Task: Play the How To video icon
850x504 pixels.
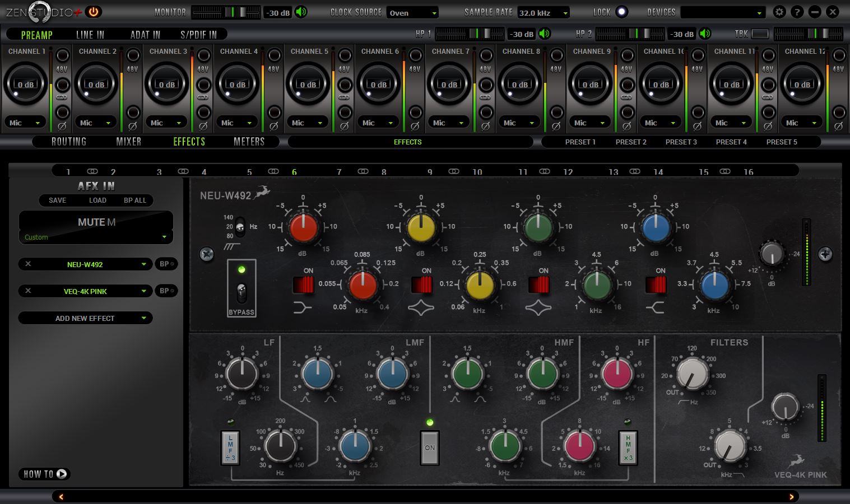Action: click(x=62, y=474)
